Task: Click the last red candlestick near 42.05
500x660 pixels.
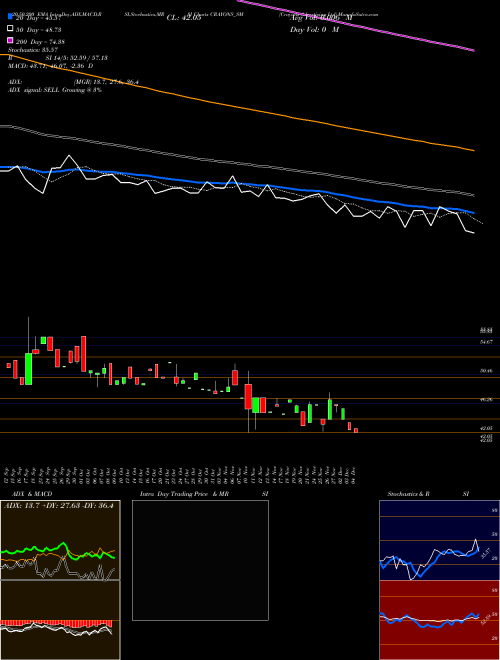Action: (x=356, y=430)
